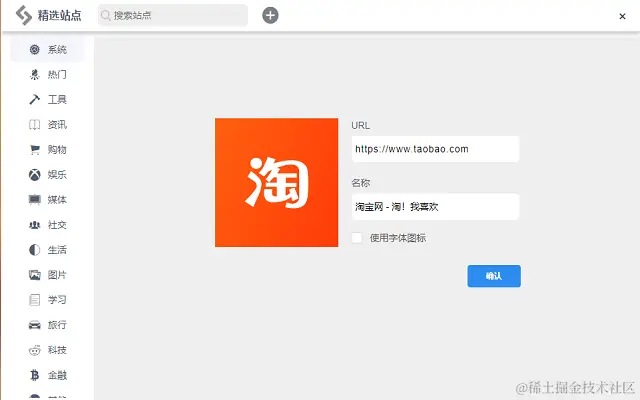The image size is (640, 400).
Task: Click the 名称 field containing 淘宝网
Action: 435,207
